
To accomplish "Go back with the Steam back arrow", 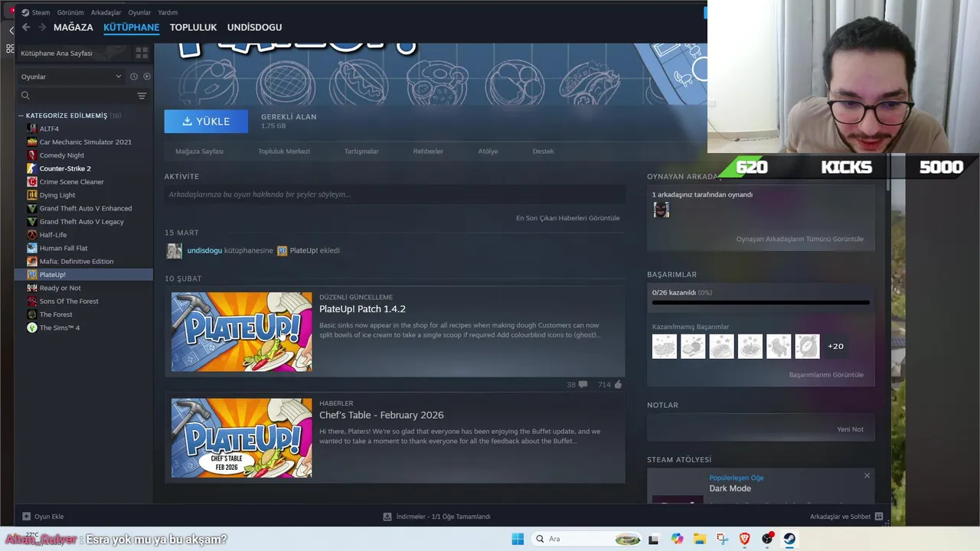I will [x=25, y=28].
